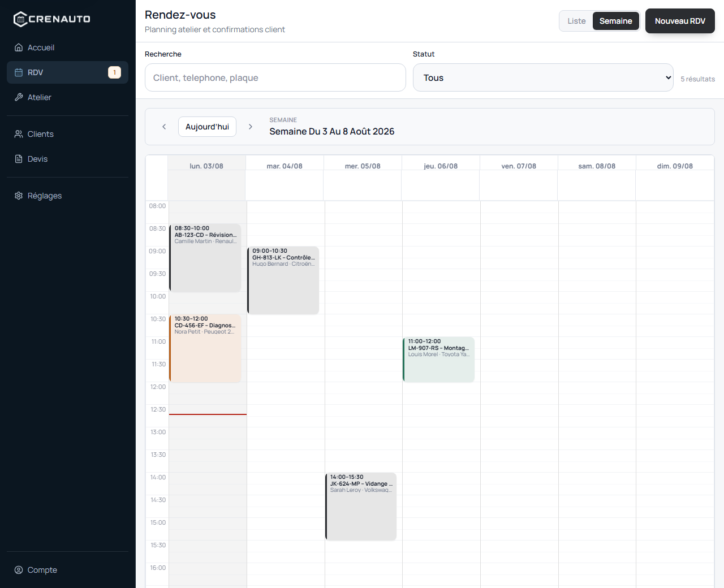The image size is (724, 588).
Task: Go to previous week arrow
Action: pos(164,127)
